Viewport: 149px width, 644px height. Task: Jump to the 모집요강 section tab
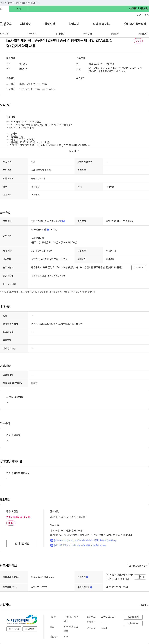pyautogui.click(x=5, y=34)
